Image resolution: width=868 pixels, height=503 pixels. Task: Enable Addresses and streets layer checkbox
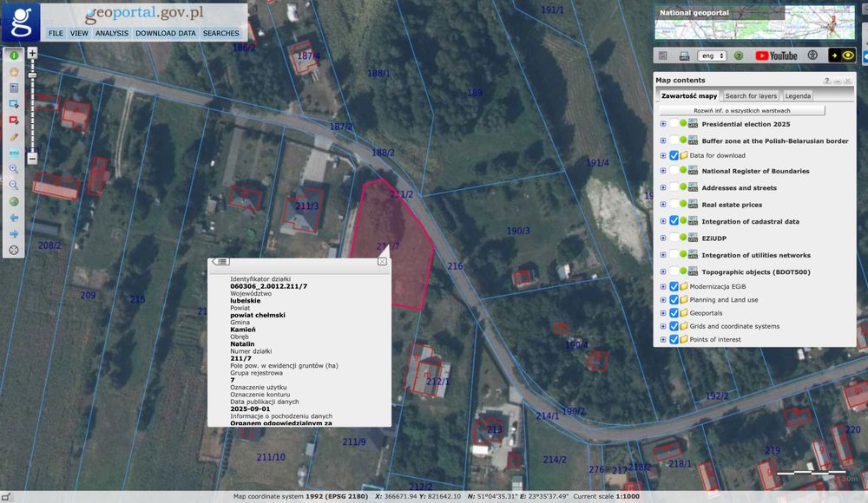tap(674, 187)
